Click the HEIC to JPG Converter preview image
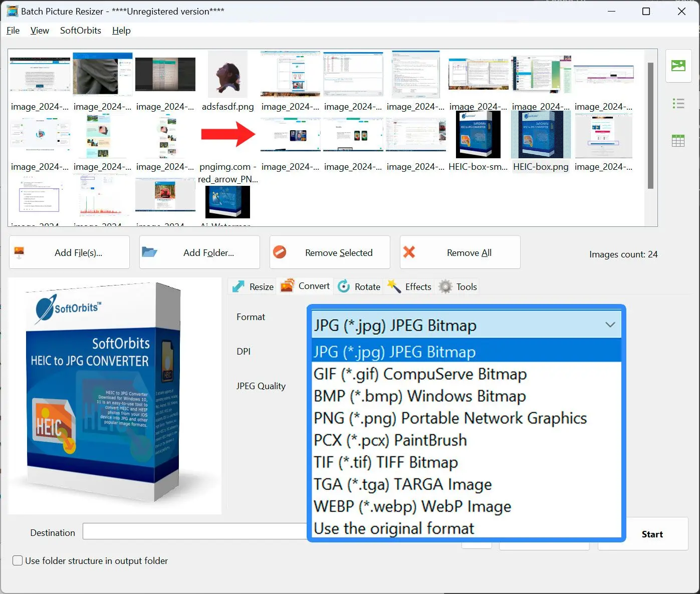The image size is (700, 594). 115,396
